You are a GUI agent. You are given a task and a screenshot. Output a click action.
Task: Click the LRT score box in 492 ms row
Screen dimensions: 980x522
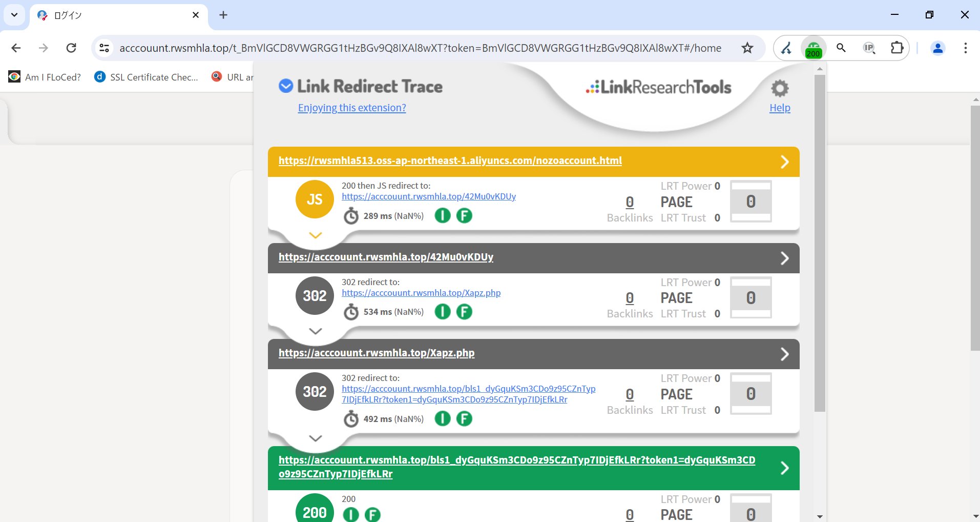[x=750, y=394]
